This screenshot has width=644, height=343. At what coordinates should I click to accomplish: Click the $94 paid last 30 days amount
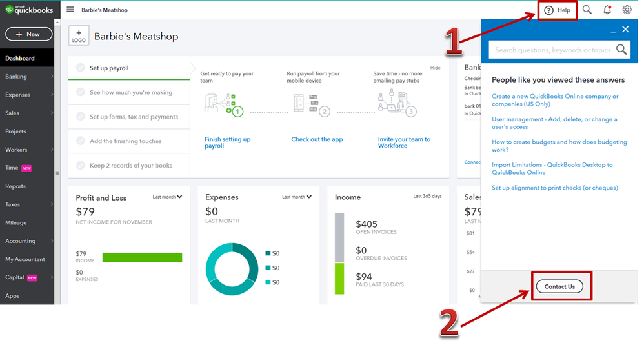(364, 277)
